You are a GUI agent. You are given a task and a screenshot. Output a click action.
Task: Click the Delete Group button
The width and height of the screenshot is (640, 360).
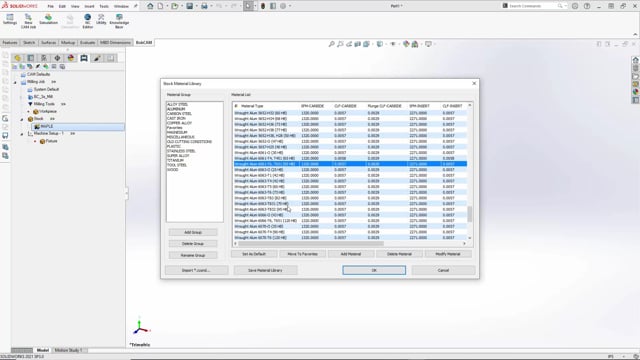(193, 244)
